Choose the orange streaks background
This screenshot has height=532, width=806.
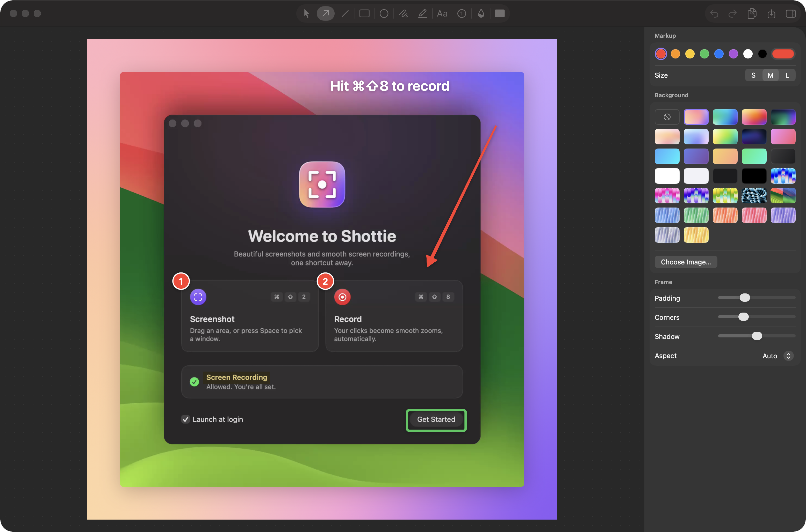(725, 216)
